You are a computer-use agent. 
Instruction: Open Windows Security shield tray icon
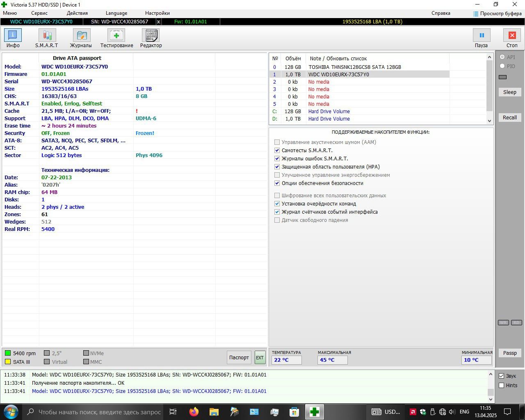tap(423, 412)
